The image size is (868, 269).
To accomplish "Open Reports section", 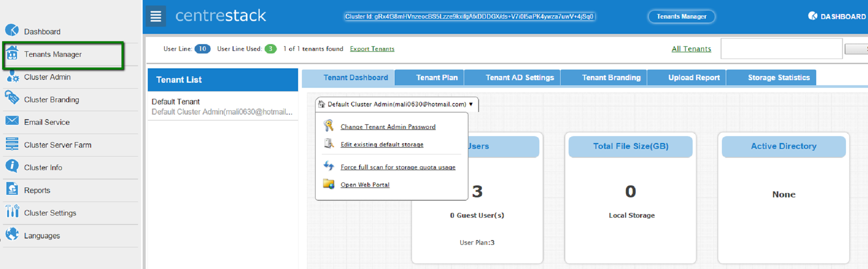I will click(x=37, y=191).
